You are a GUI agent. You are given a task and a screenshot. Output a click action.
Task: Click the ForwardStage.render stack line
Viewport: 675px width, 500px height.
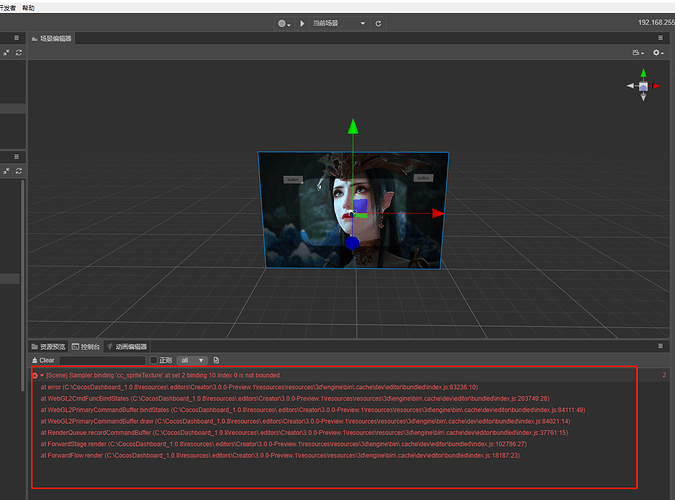coord(284,444)
